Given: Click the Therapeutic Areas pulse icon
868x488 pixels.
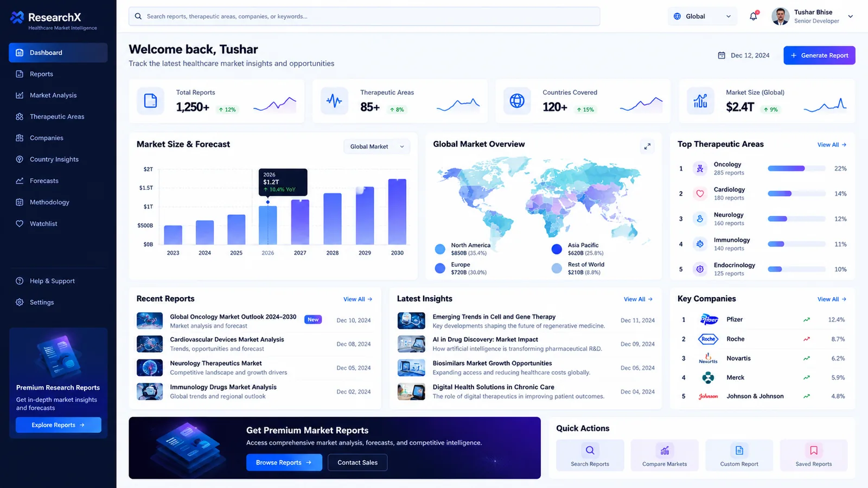Looking at the screenshot, I should click(x=334, y=101).
